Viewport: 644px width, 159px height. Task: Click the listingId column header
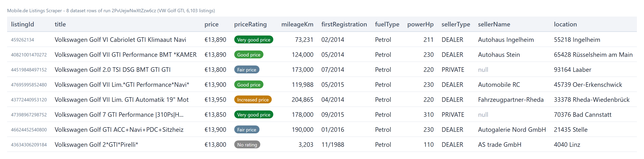coord(22,24)
